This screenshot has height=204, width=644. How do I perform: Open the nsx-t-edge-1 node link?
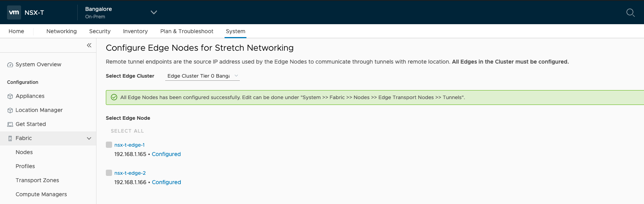click(x=129, y=145)
